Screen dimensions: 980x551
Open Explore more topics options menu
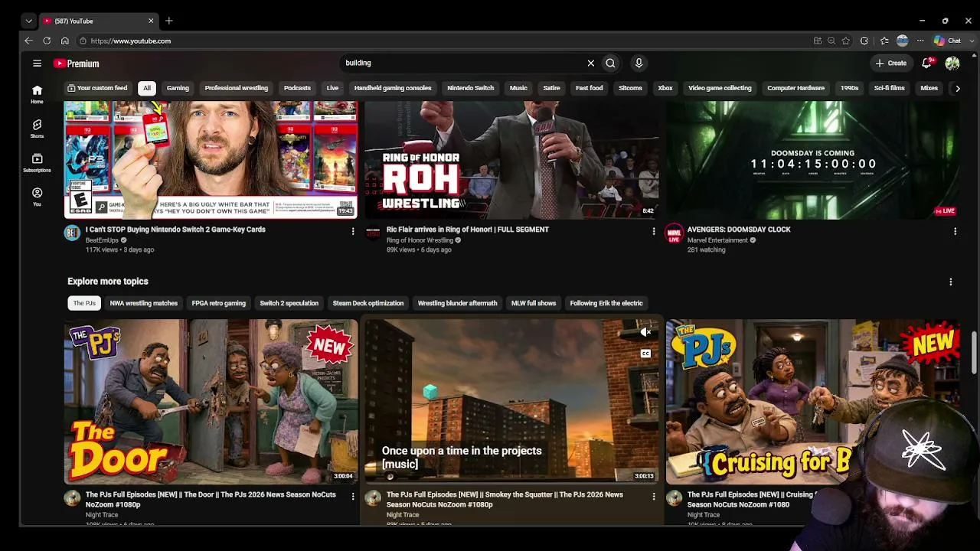pos(951,282)
